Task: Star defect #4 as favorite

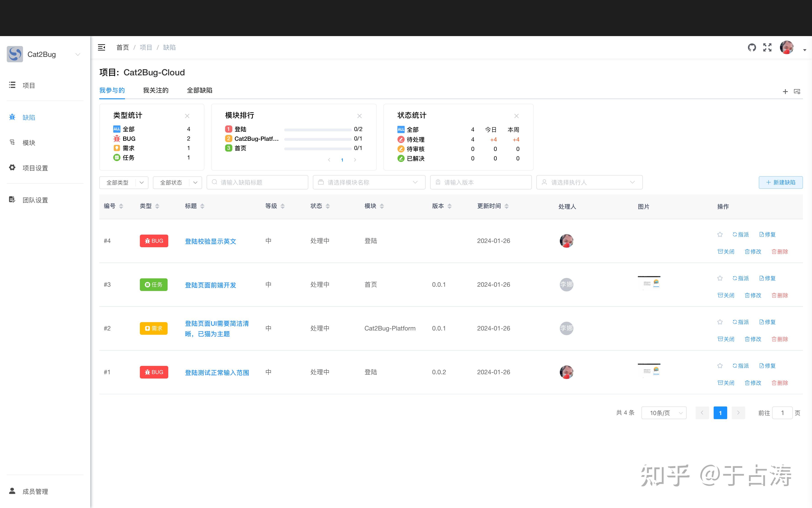Action: pyautogui.click(x=720, y=234)
